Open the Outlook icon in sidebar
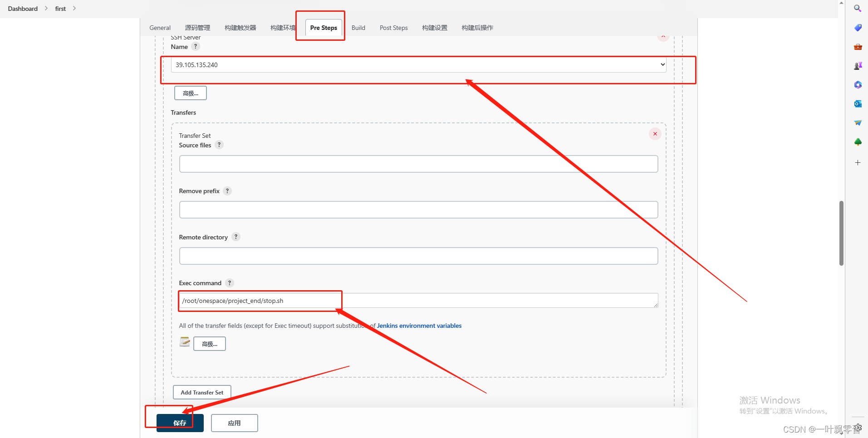This screenshot has width=868, height=438. coord(858,104)
